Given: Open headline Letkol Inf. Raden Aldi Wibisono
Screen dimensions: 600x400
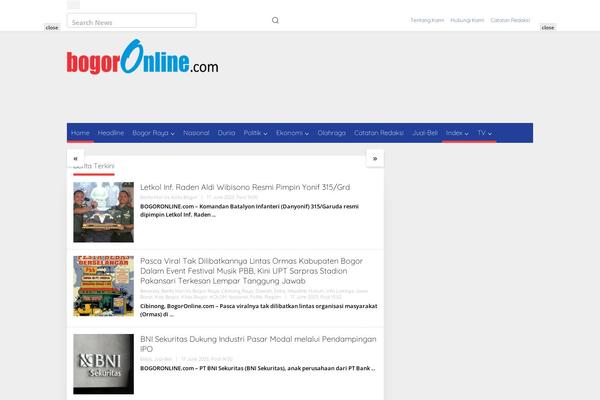Looking at the screenshot, I should pyautogui.click(x=245, y=187).
